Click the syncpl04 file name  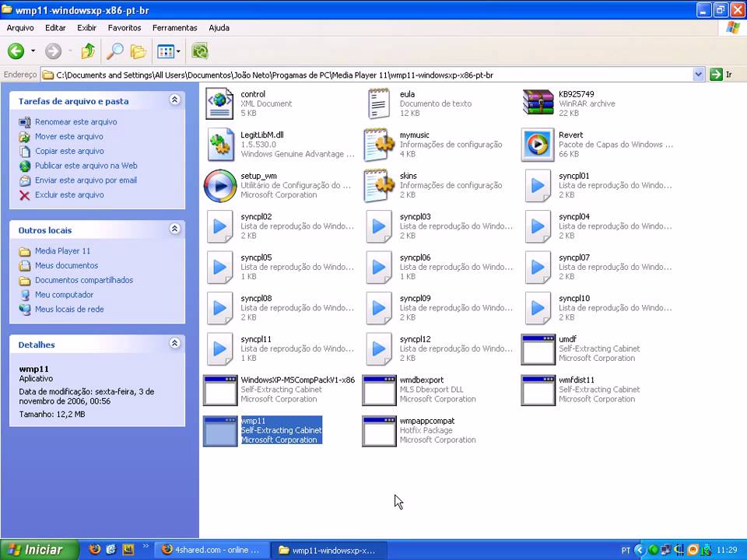pyautogui.click(x=574, y=217)
